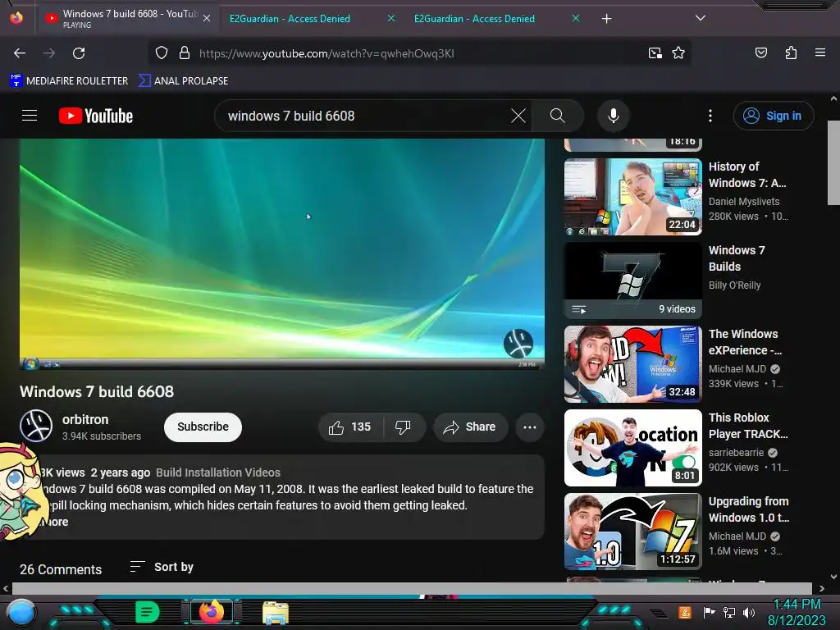Switch to second E2Guardian Access Denied tab
This screenshot has height=630, width=840.
click(474, 18)
